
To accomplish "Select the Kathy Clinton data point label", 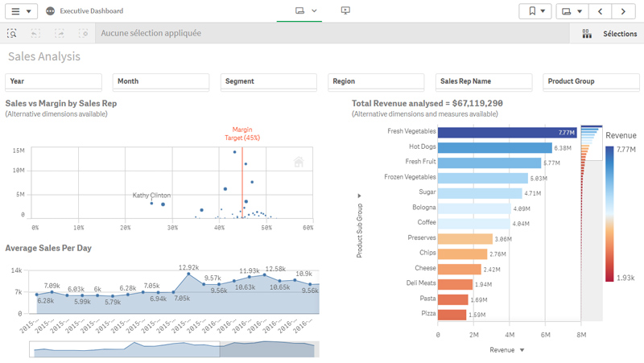I will click(x=151, y=195).
